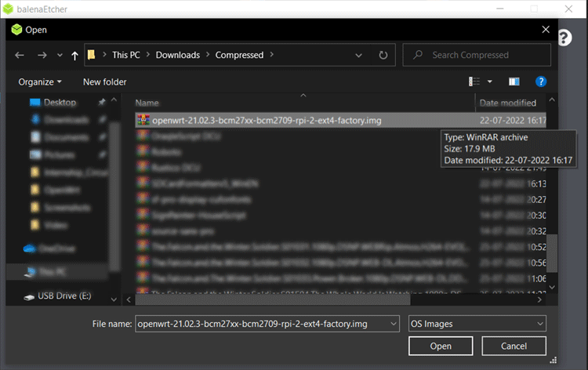The width and height of the screenshot is (588, 370).
Task: Open file dialog Help icon
Action: [541, 82]
